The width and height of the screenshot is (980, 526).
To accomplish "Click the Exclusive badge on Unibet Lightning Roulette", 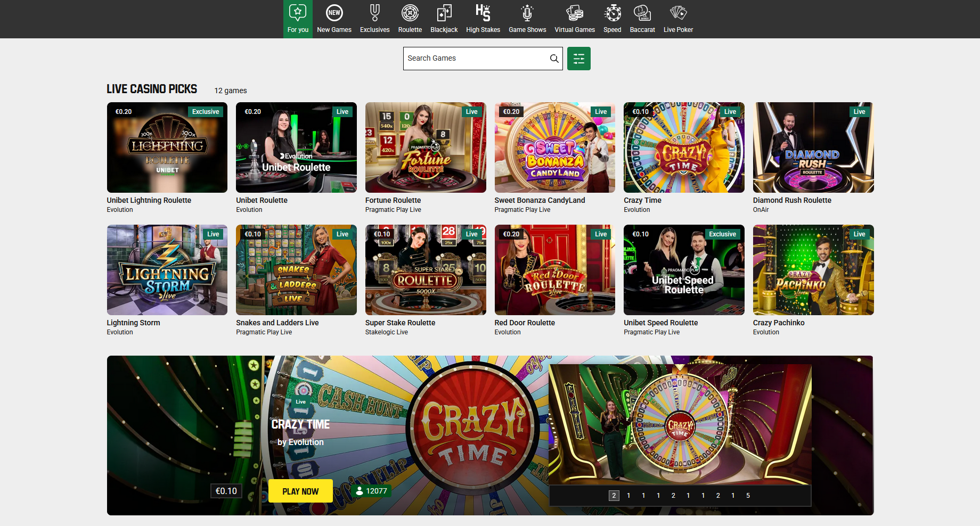I will (206, 112).
